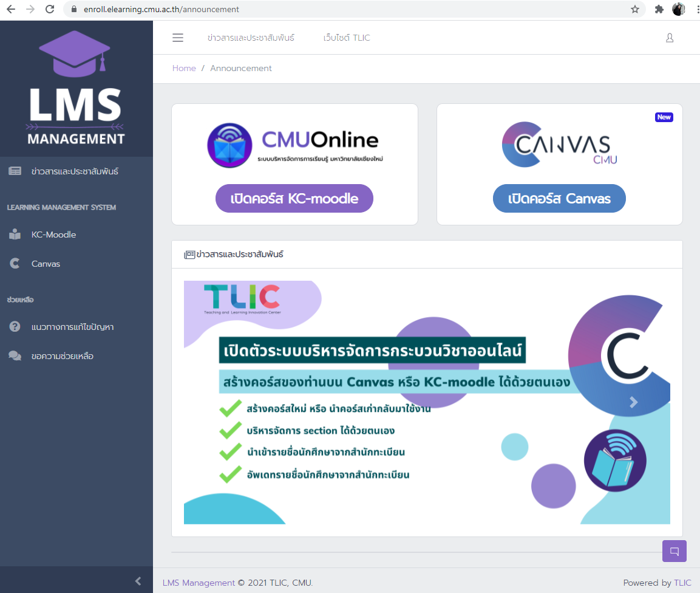Open ขอความช่วยเหลือ in sidebar
The height and width of the screenshot is (593, 700).
[62, 356]
